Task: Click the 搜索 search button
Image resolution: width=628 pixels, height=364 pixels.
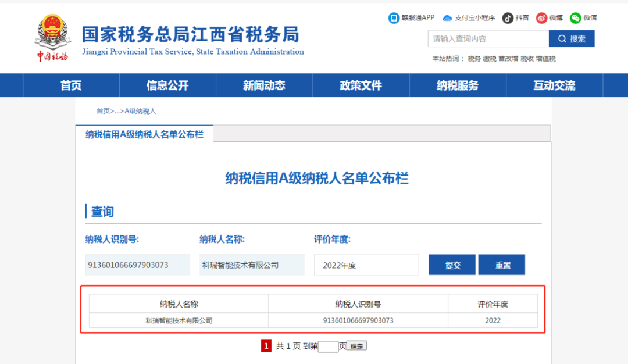Action: (x=572, y=39)
